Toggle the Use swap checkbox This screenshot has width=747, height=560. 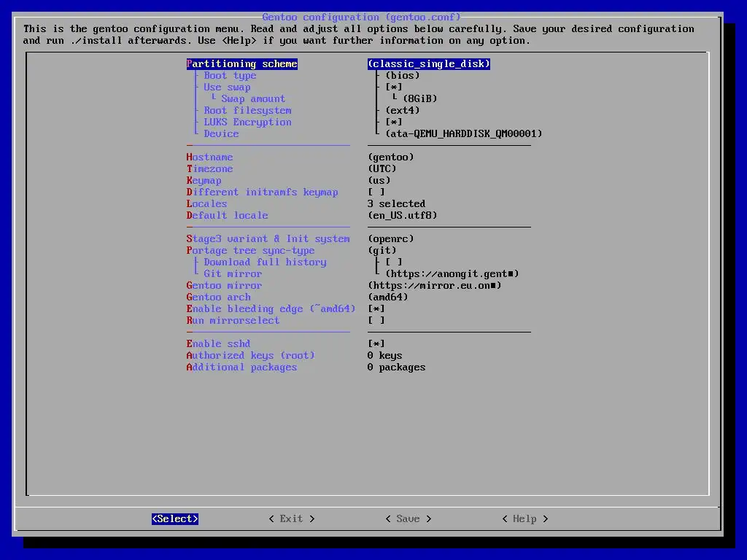(394, 87)
